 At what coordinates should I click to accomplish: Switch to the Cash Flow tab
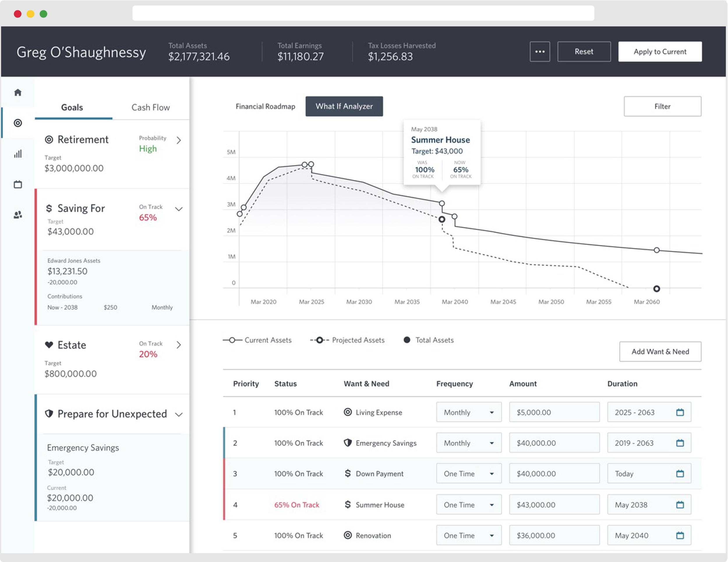pyautogui.click(x=150, y=107)
